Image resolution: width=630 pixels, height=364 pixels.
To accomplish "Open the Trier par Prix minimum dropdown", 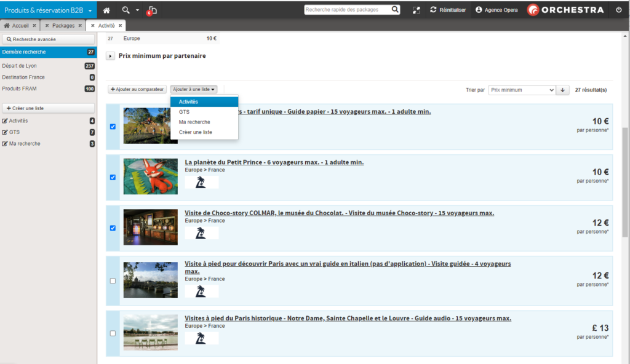I will [x=522, y=90].
